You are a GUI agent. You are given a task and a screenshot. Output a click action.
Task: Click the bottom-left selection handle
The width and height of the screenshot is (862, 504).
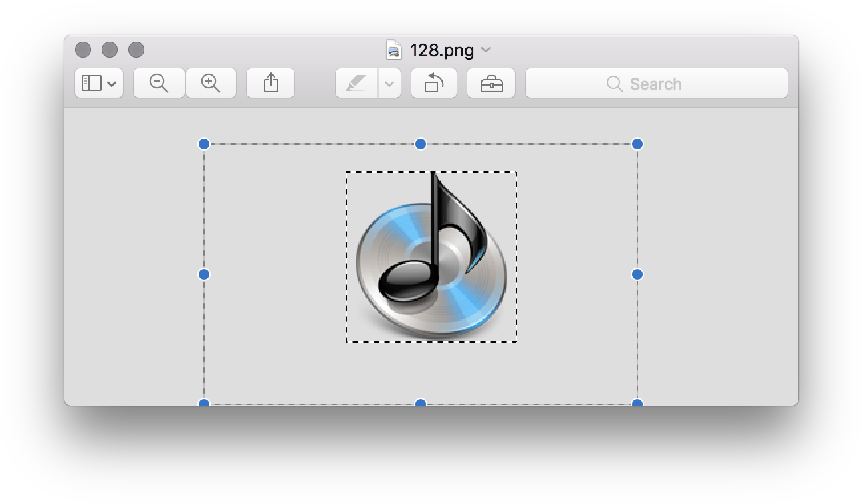(204, 402)
